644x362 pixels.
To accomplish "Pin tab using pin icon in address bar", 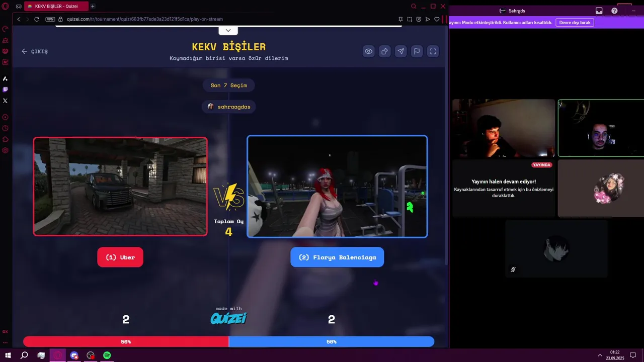I will pos(400,19).
